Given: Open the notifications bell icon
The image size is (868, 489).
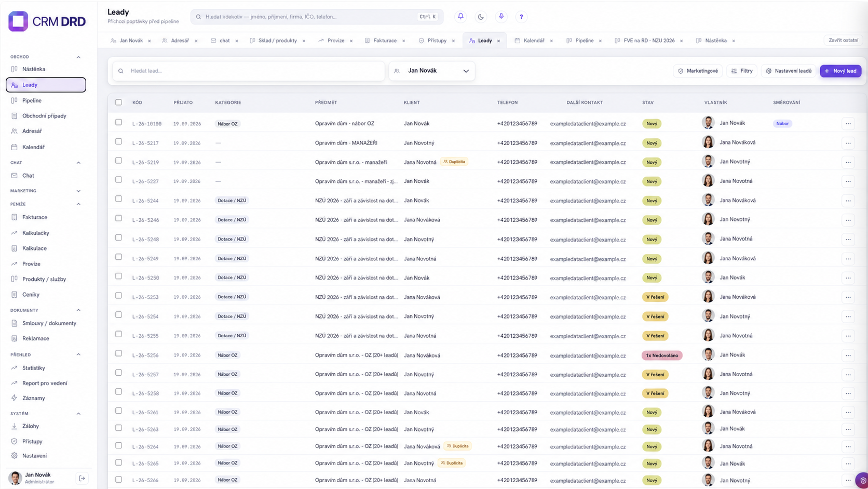Looking at the screenshot, I should (460, 17).
